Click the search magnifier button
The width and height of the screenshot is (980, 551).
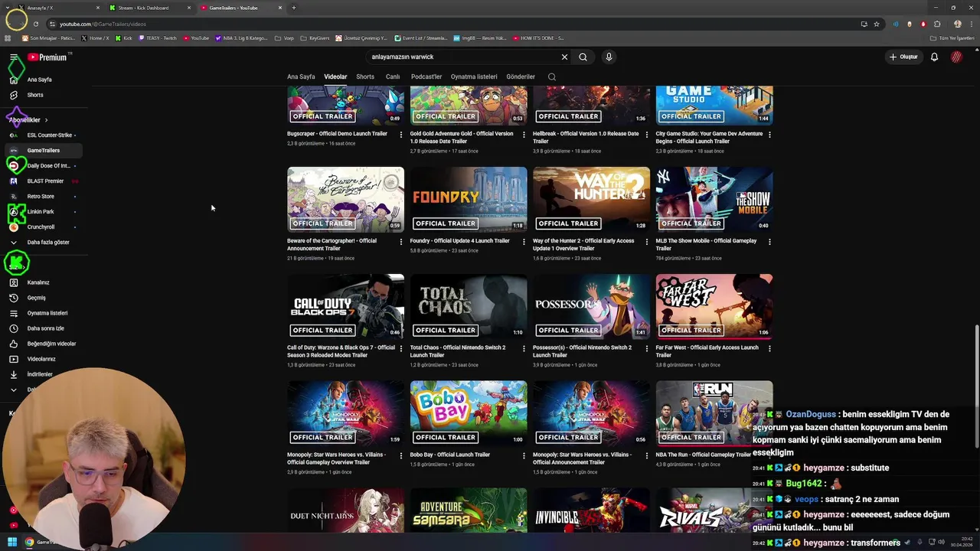tap(583, 57)
